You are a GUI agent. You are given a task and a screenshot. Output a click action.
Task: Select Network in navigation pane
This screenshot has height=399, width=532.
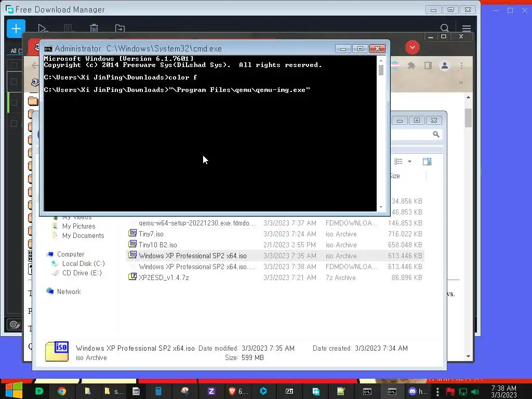coord(69,291)
